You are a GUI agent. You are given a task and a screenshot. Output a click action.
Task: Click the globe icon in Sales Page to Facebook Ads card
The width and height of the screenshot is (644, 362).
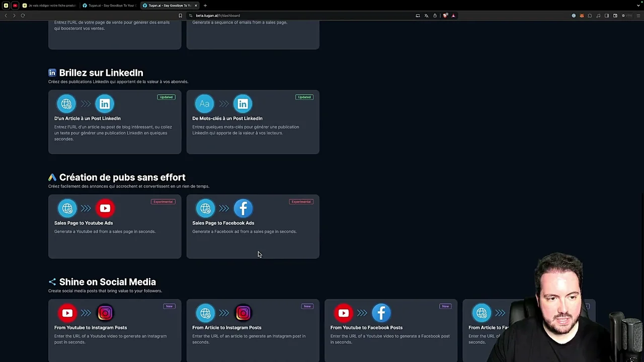(205, 208)
